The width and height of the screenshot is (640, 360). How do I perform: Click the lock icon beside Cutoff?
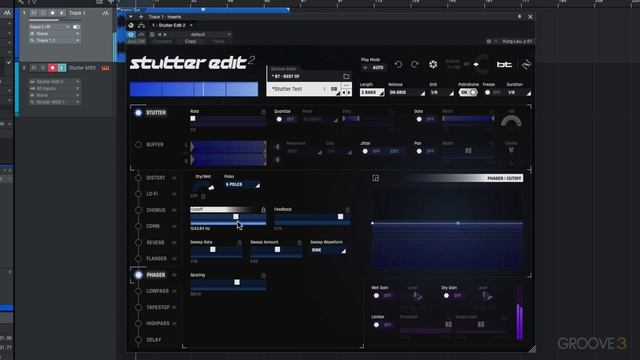(263, 209)
